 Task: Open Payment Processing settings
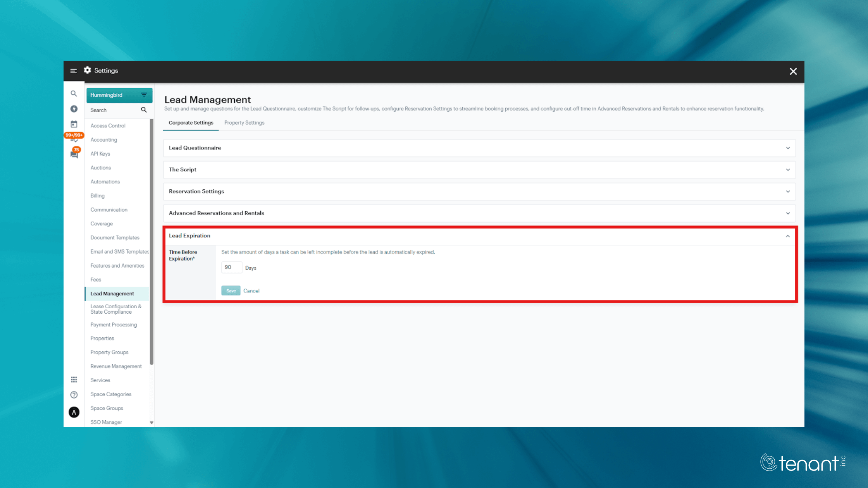(114, 325)
